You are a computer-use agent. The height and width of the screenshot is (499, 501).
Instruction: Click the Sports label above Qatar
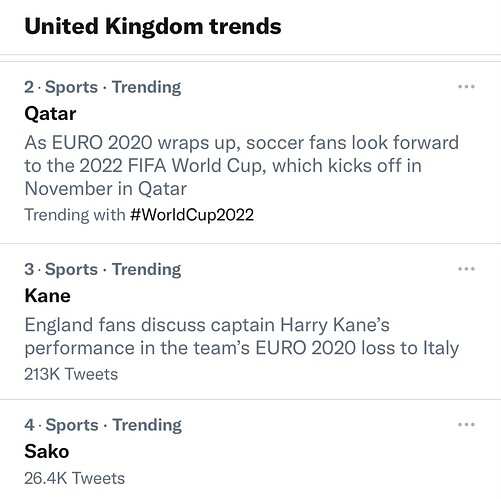tap(71, 87)
